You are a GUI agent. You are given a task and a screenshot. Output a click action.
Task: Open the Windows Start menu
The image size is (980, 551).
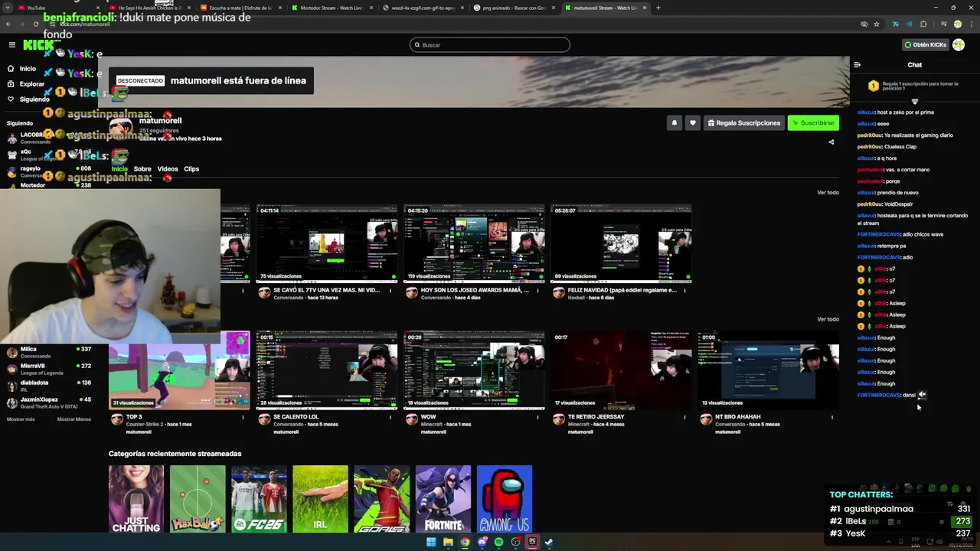point(431,543)
